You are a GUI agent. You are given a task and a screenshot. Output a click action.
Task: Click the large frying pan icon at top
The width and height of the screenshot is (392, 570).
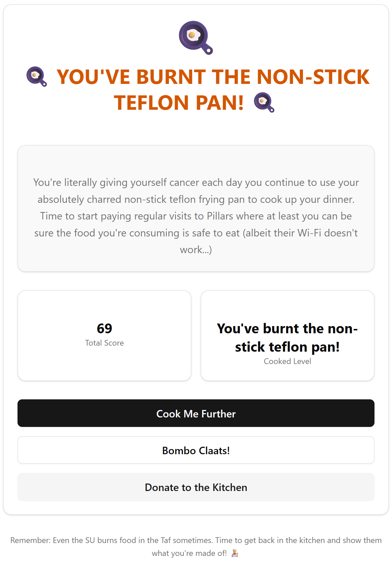point(196,37)
